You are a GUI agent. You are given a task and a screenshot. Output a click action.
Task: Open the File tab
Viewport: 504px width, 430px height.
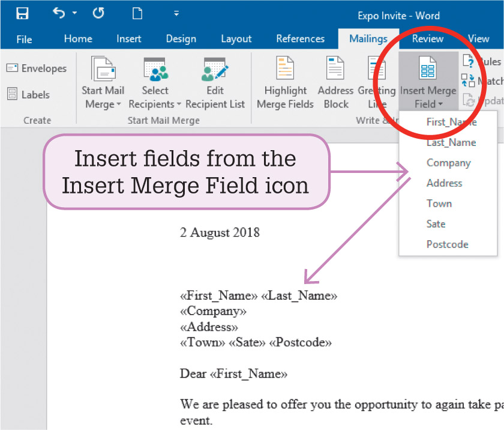24,39
